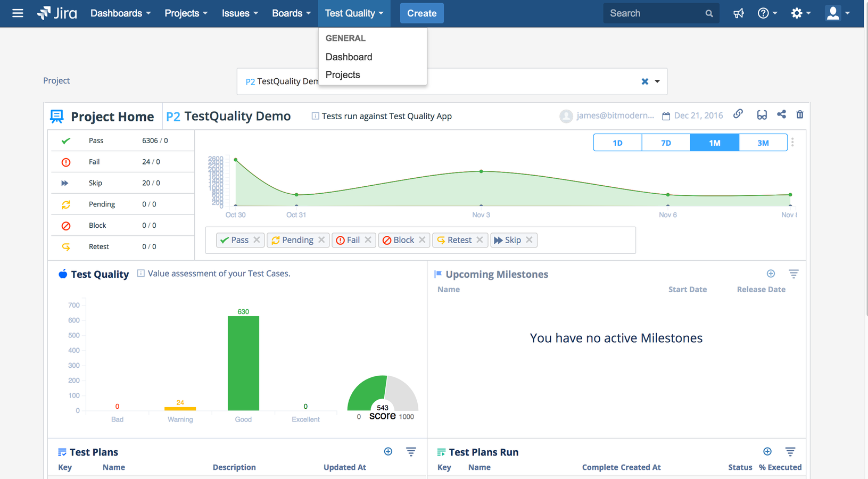Screen dimensions: 868x479
Task: Clear the selected project with X
Action: pos(644,81)
